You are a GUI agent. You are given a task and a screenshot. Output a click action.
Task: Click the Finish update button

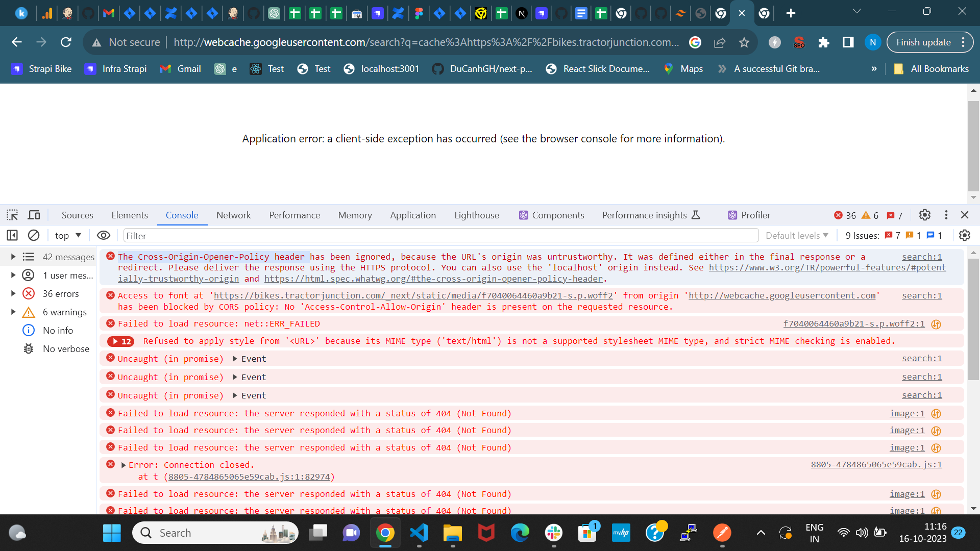point(923,42)
